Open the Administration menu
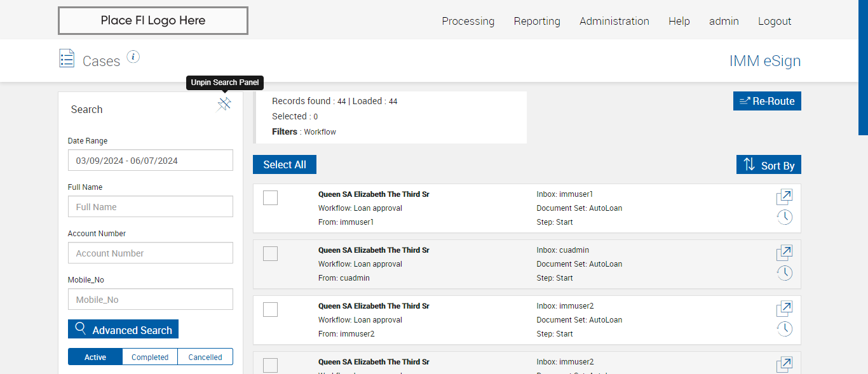Screen dimensions: 868x374 click(x=614, y=21)
